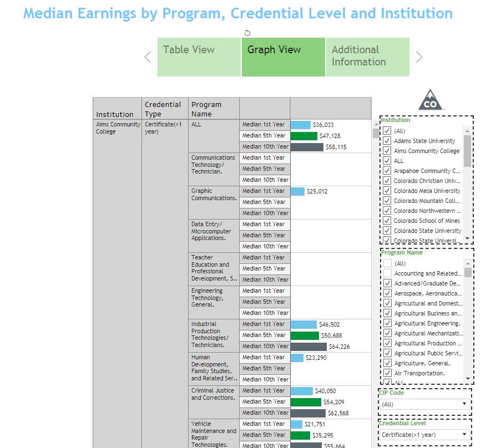This screenshot has width=486, height=448.
Task: Click the green $47,128 5th-year bar
Action: [304, 136]
